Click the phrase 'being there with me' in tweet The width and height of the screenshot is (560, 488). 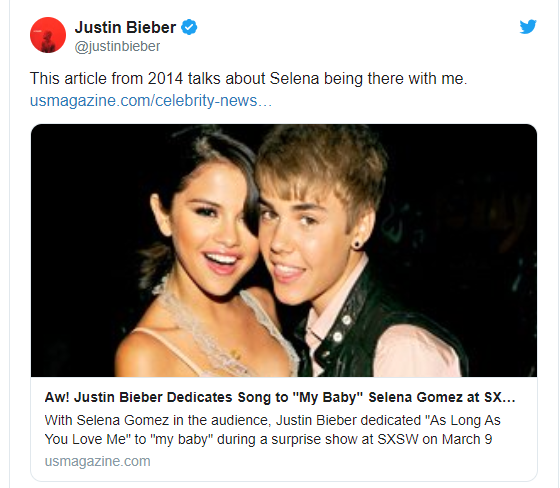coord(395,79)
